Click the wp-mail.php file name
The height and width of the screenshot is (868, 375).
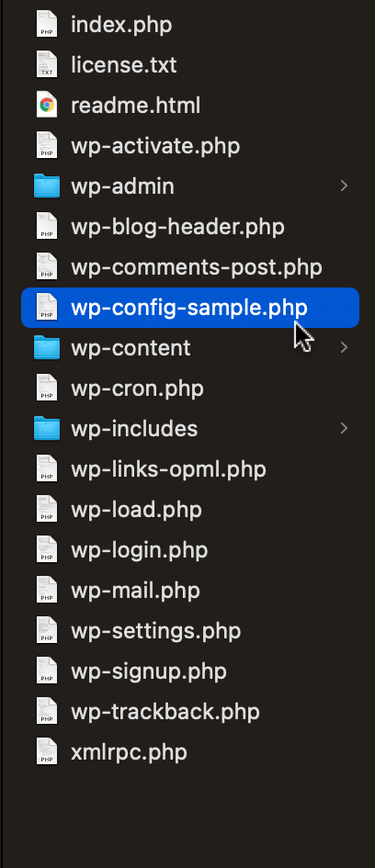point(135,590)
